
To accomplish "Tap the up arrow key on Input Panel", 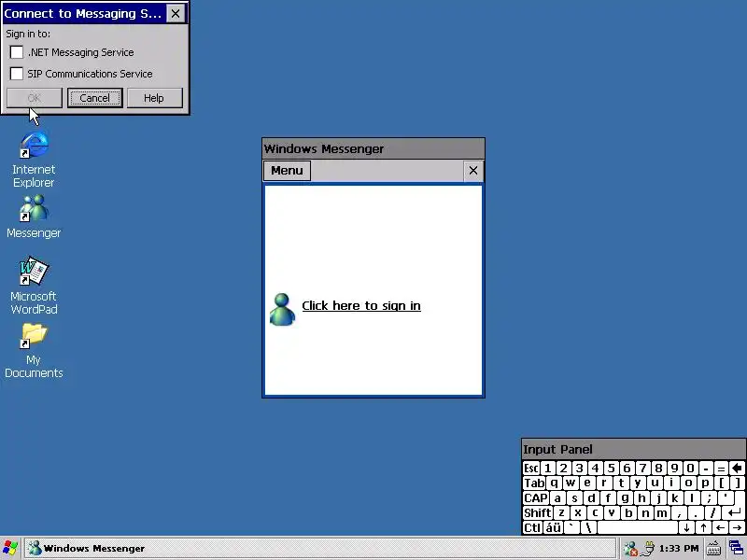I will 703,527.
